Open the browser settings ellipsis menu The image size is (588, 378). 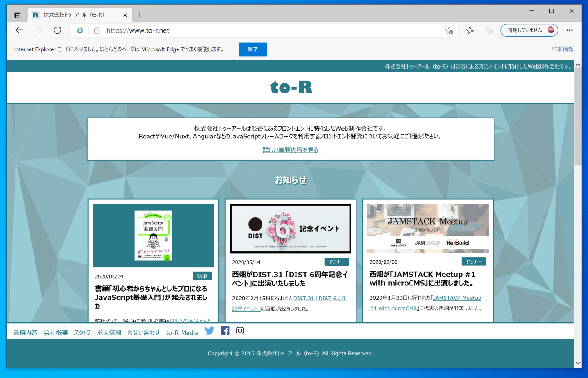(x=569, y=30)
